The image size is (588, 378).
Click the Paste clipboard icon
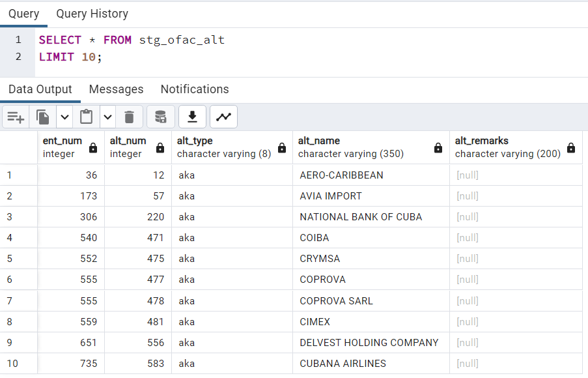(x=86, y=117)
